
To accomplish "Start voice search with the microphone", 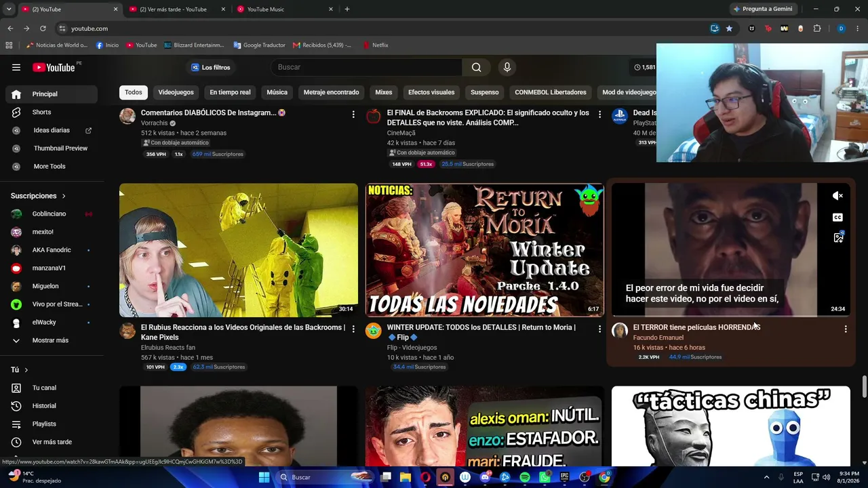I will (507, 67).
